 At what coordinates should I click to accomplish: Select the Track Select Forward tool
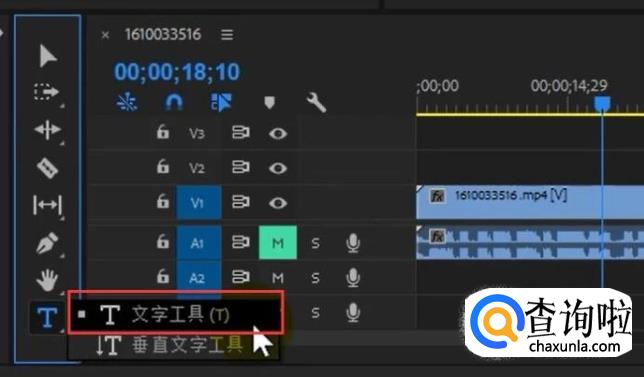click(x=46, y=92)
